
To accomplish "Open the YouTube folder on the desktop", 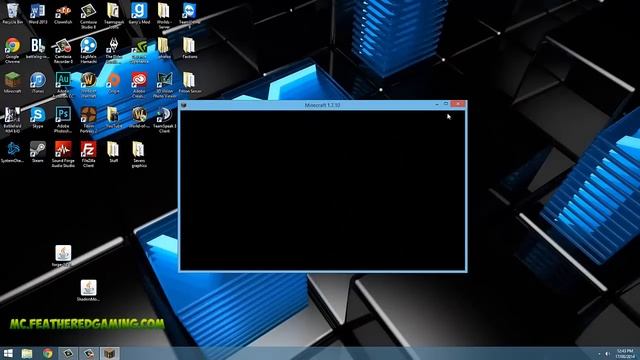I will pyautogui.click(x=113, y=118).
